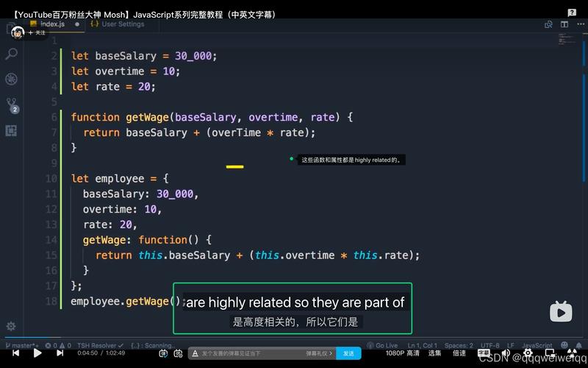Screen dimensions: 588x368
Task: Follow the uploader with the 关注 button
Action: tap(37, 32)
